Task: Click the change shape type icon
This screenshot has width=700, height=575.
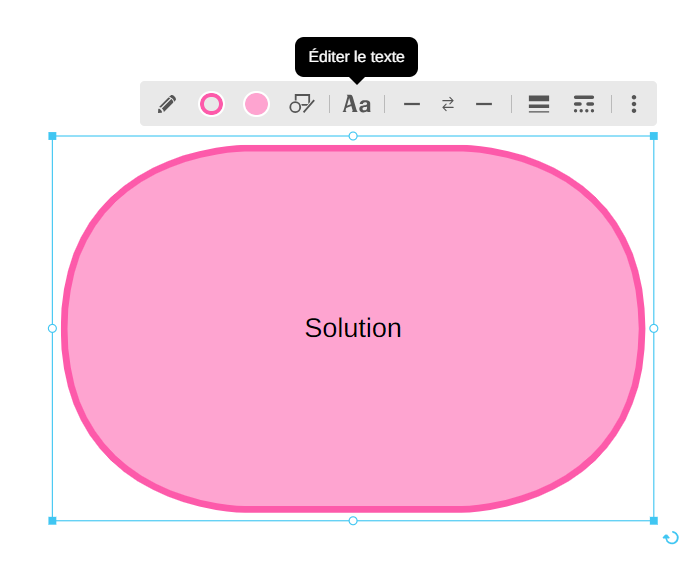Action: pos(302,104)
